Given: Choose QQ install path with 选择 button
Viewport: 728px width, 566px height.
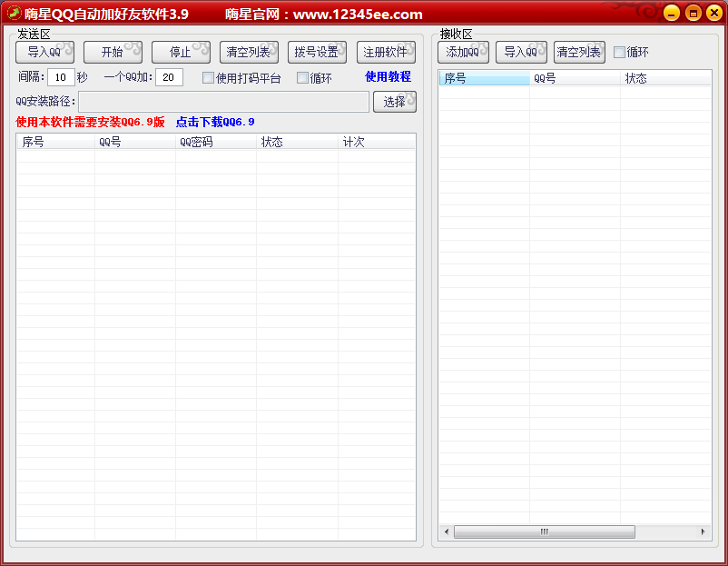Looking at the screenshot, I should coord(395,102).
